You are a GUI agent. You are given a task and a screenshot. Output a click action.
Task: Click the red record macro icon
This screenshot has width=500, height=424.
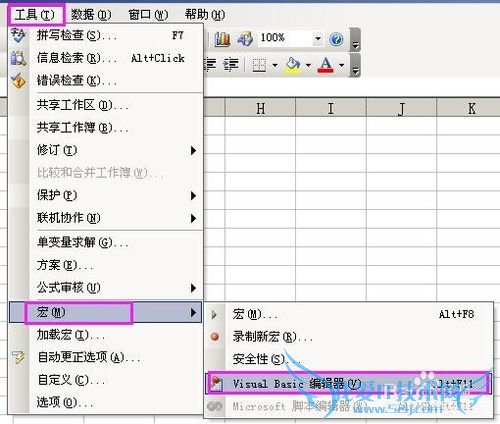tap(215, 337)
